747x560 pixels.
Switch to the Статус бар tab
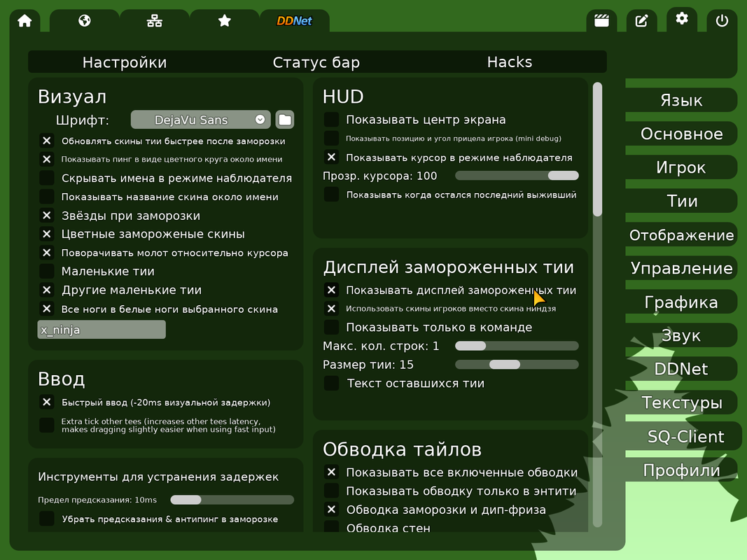(317, 62)
